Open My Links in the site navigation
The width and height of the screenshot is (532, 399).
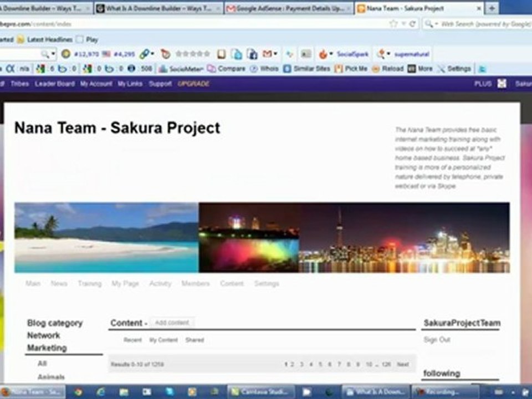[130, 84]
